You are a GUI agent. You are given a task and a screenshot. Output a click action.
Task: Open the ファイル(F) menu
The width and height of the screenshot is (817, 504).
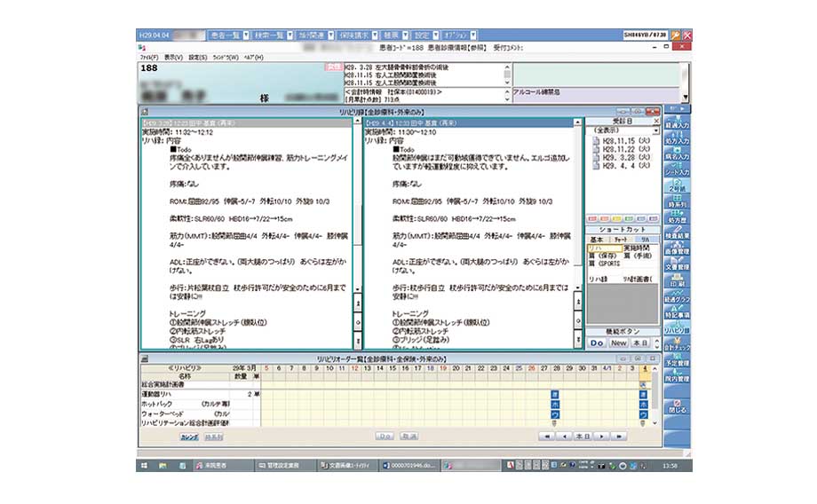pyautogui.click(x=148, y=57)
